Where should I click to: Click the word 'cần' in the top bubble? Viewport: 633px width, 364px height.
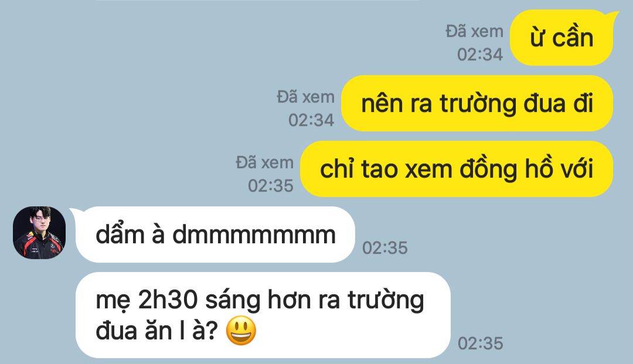[573, 38]
